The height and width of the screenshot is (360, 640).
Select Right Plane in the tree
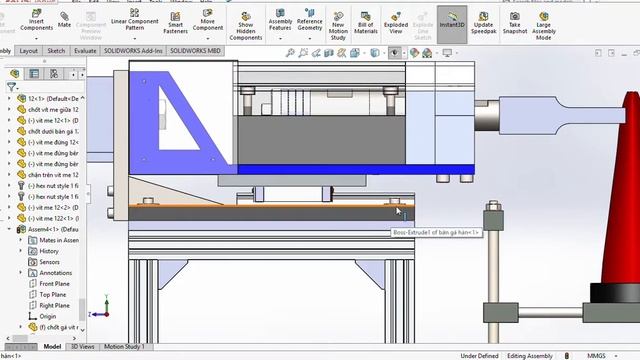coord(54,305)
